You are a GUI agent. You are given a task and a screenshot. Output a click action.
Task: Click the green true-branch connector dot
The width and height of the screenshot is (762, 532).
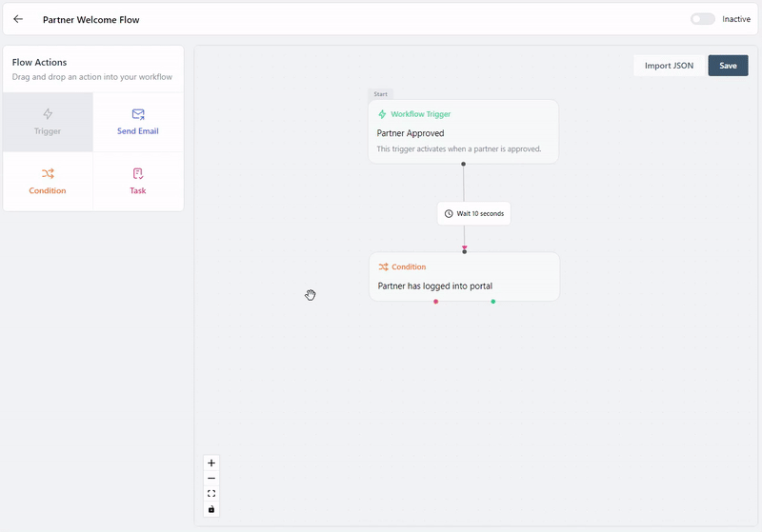point(492,302)
